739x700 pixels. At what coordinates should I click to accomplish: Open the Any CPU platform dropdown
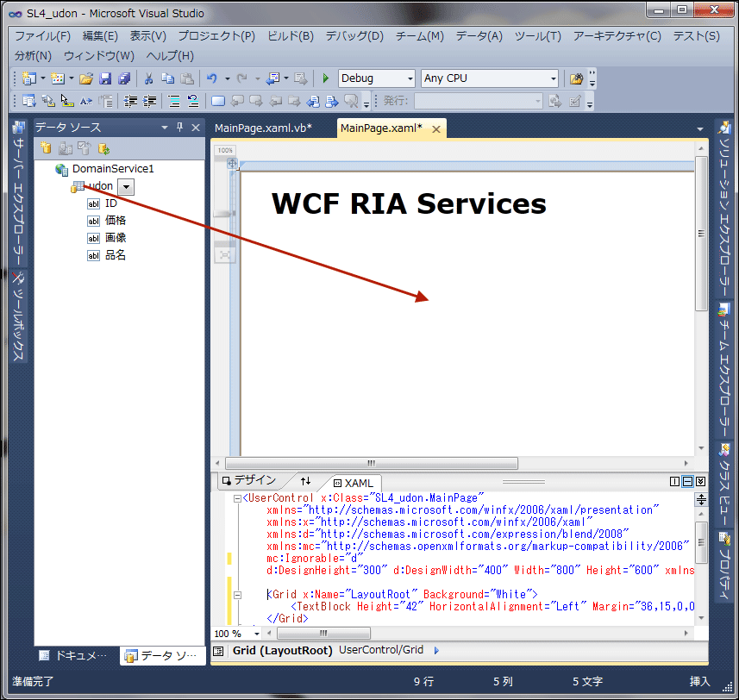[554, 78]
